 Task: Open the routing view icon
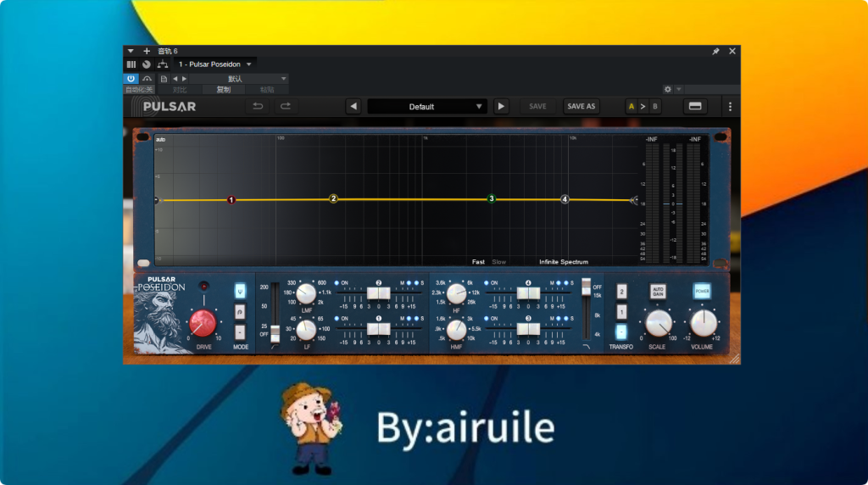[x=163, y=64]
